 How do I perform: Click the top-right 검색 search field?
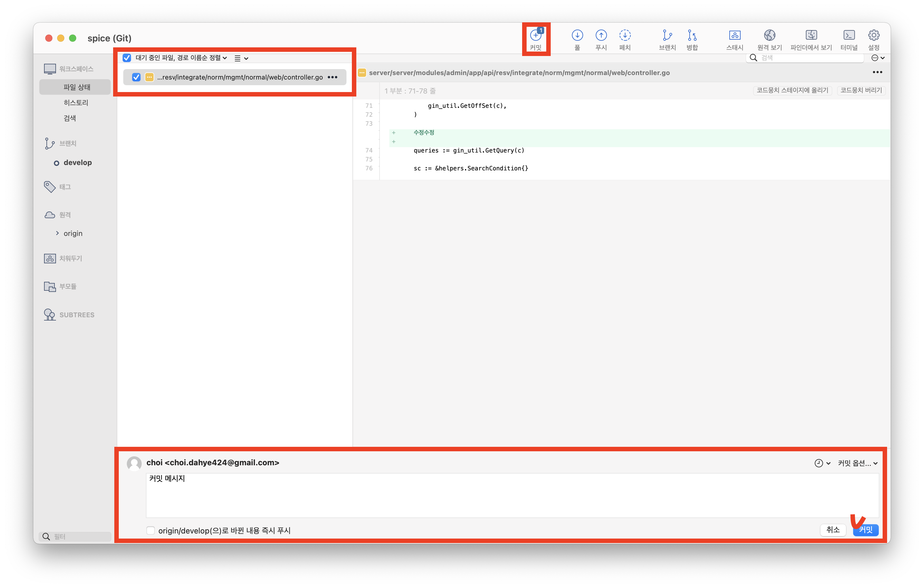[805, 58]
